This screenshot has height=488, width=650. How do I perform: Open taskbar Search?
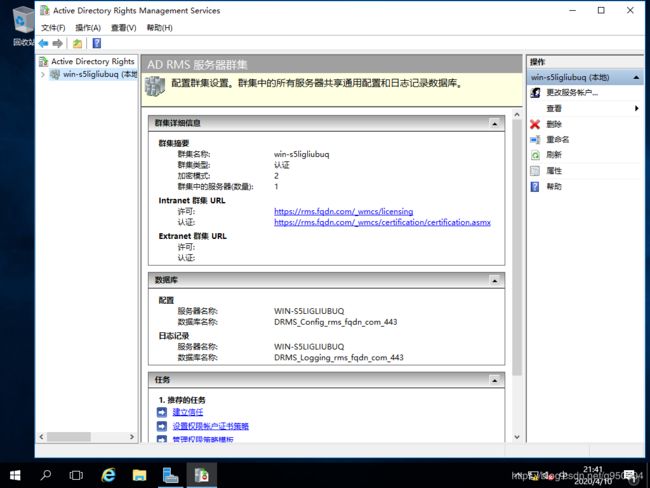(46, 475)
